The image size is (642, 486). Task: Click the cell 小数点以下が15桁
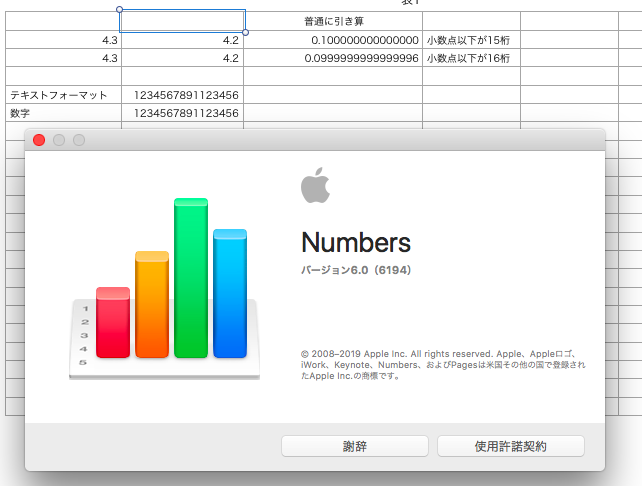point(471,40)
